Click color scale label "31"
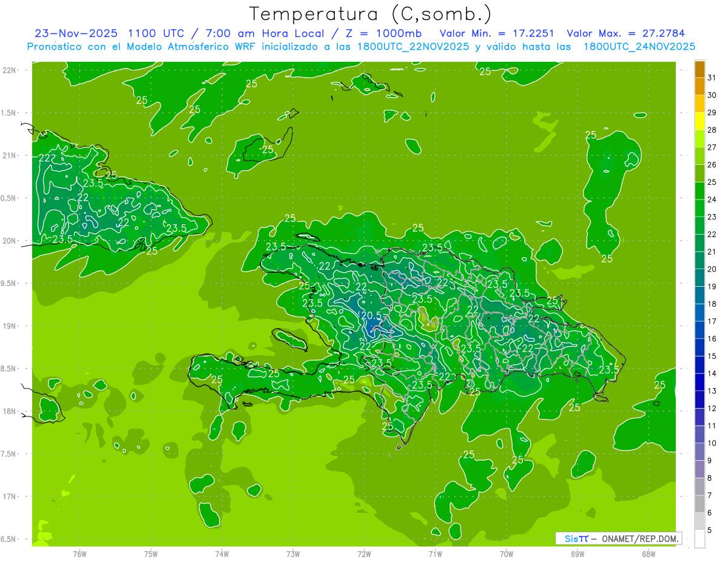This screenshot has height=562, width=728. (x=712, y=78)
